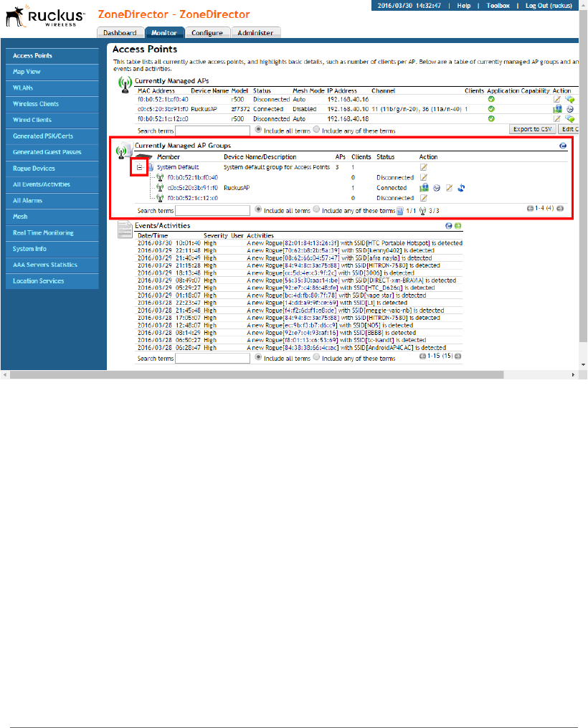
Task: Select 'Include any of these terms' under Events/Activities
Action: (316, 357)
